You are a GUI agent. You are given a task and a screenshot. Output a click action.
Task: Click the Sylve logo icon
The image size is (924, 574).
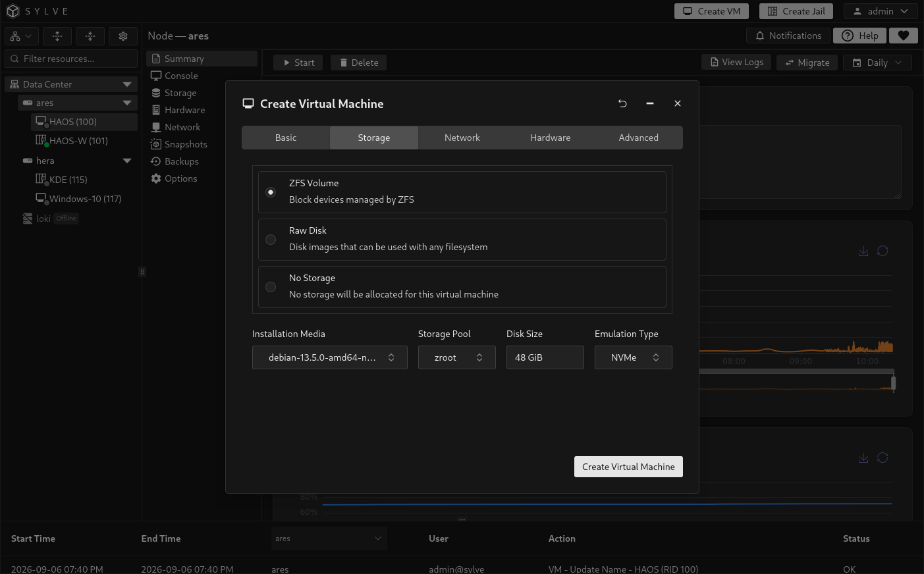pyautogui.click(x=13, y=11)
